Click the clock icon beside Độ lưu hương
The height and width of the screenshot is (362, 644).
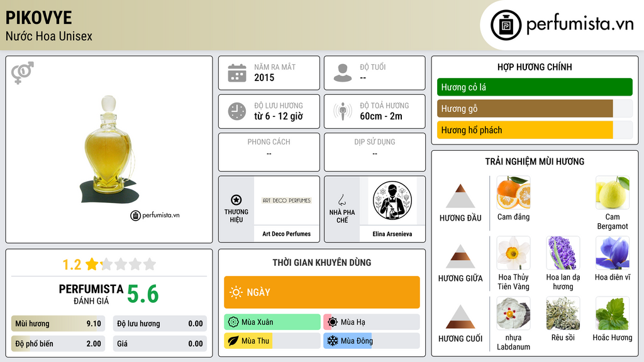tap(237, 111)
